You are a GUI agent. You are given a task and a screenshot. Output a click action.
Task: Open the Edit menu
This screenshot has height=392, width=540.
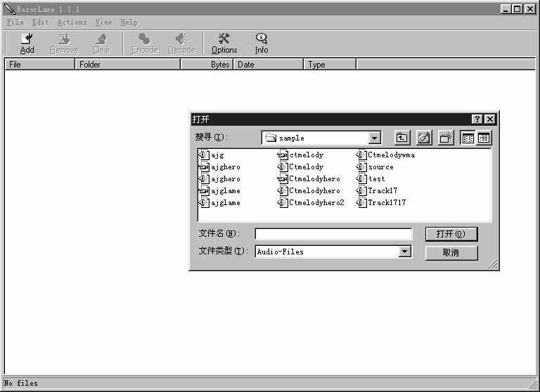[x=40, y=22]
